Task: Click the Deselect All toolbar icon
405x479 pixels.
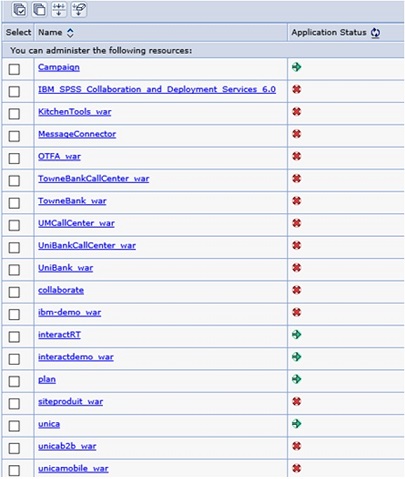Action: 39,9
